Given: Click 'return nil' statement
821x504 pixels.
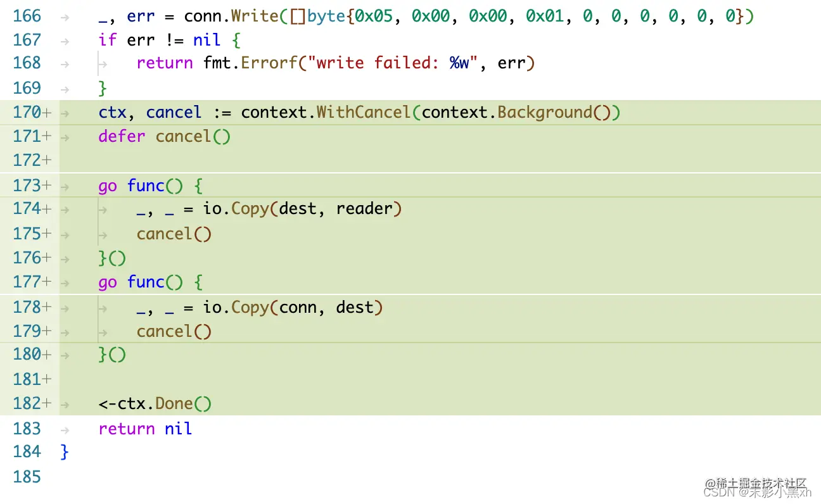Looking at the screenshot, I should [x=145, y=429].
